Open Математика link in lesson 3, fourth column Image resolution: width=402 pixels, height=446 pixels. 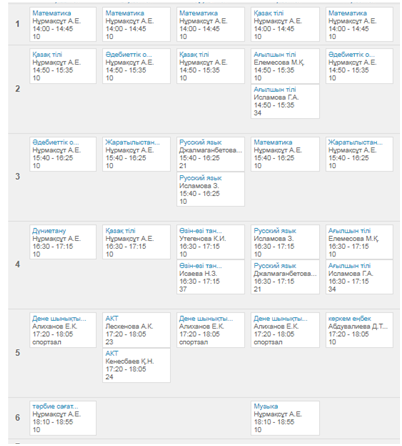(273, 142)
